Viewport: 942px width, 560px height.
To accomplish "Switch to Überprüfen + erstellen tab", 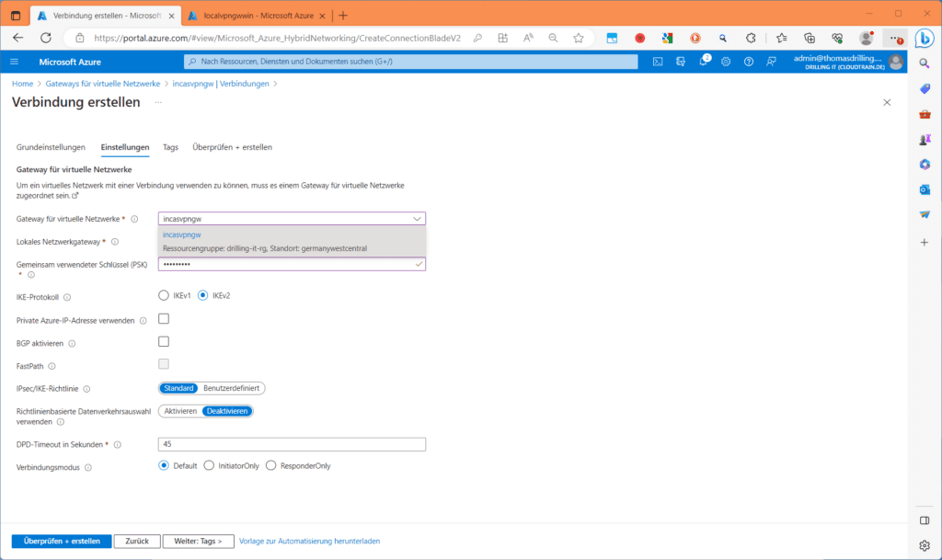I will (232, 147).
